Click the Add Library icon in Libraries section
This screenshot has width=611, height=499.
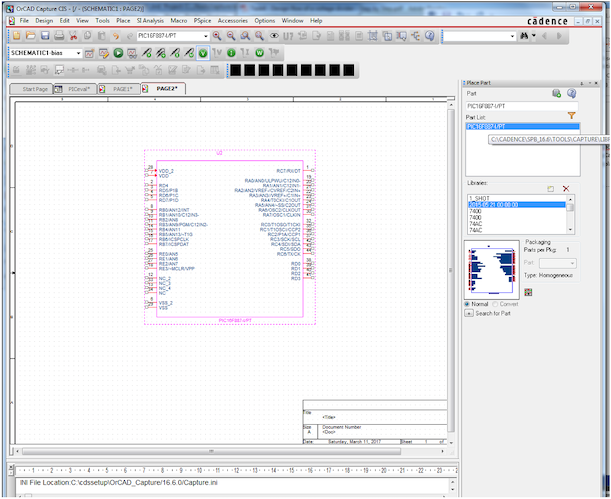point(550,188)
